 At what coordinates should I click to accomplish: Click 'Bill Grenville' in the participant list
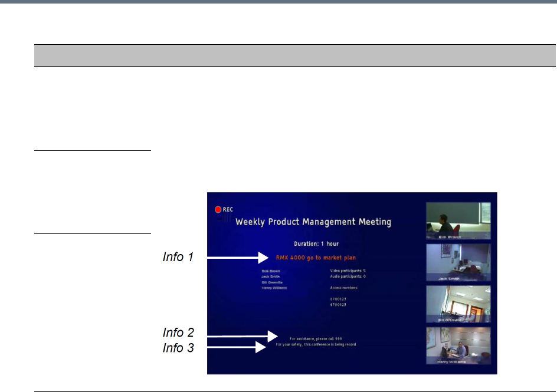tap(272, 282)
